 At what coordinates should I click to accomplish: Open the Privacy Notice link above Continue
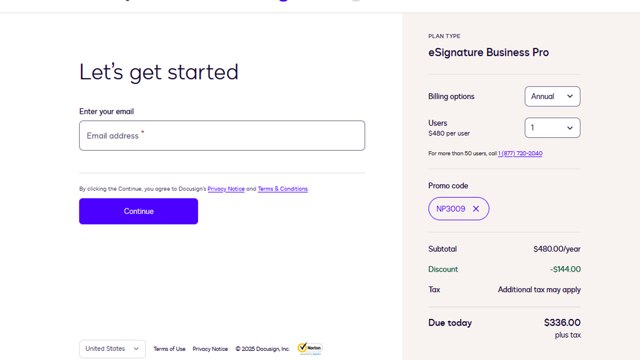tap(226, 189)
